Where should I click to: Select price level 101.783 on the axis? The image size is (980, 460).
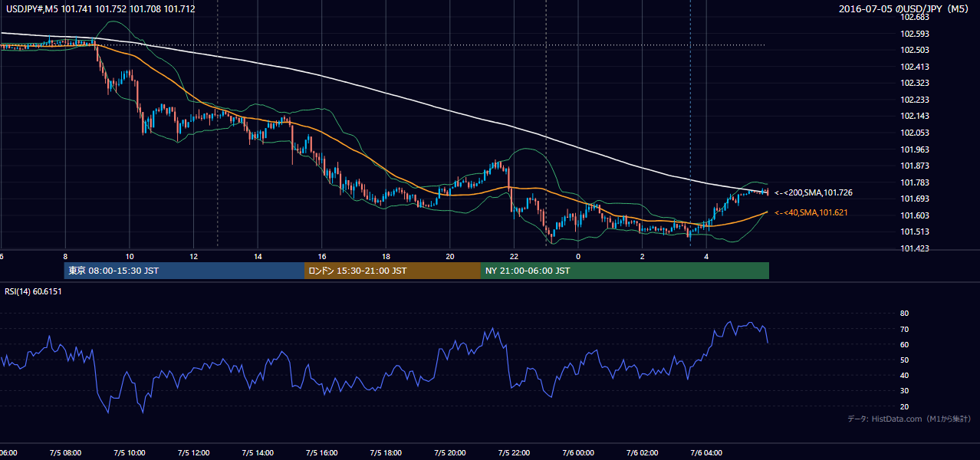(x=914, y=182)
